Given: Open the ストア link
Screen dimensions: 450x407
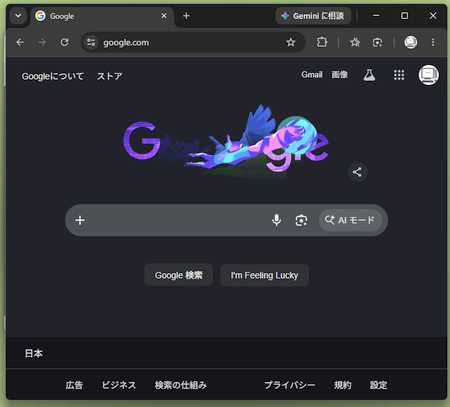Looking at the screenshot, I should click(x=110, y=76).
